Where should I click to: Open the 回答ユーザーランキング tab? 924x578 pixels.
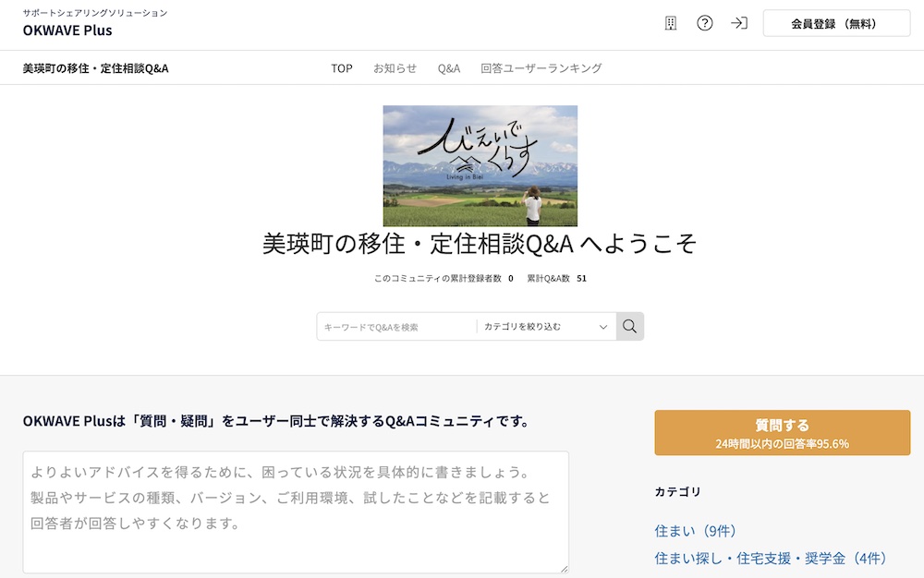pyautogui.click(x=541, y=67)
